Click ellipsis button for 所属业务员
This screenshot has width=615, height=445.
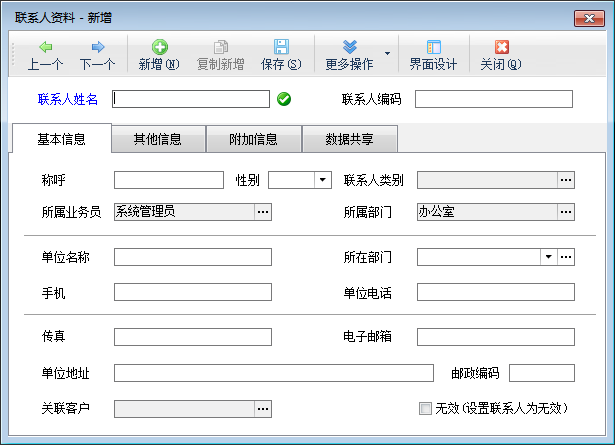[263, 212]
